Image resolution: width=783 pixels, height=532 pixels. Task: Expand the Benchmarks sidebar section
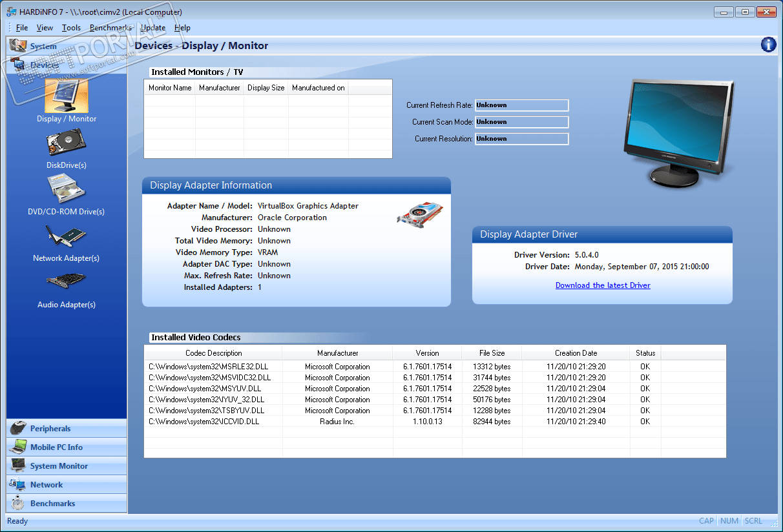tap(67, 504)
